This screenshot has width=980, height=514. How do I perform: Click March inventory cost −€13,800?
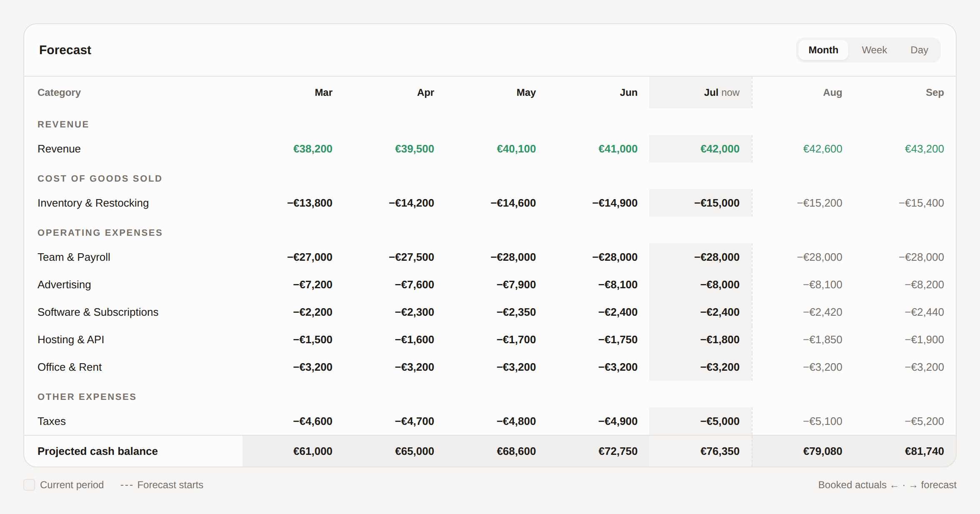click(x=310, y=203)
